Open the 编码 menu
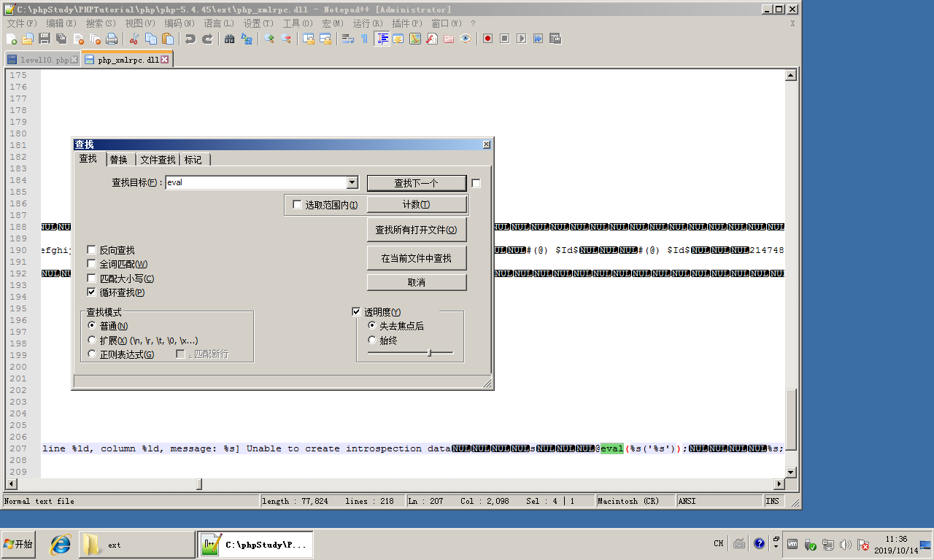Image resolution: width=934 pixels, height=560 pixels. pos(179,23)
